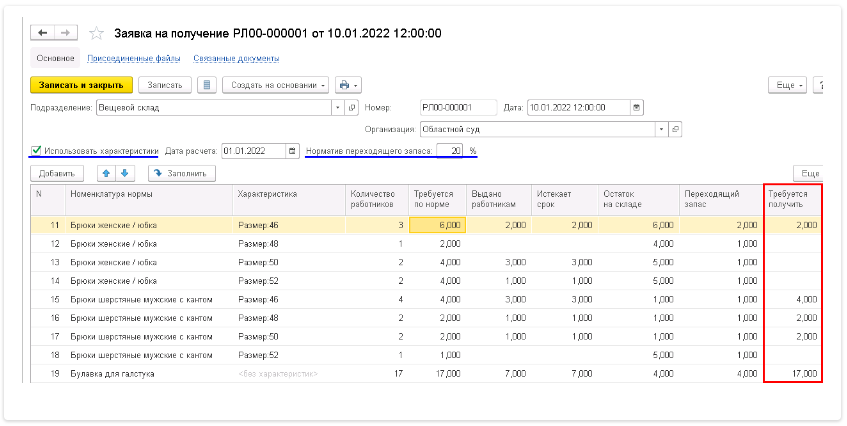Image resolution: width=847 pixels, height=426 pixels.
Task: Click the back navigation arrow
Action: [x=43, y=33]
